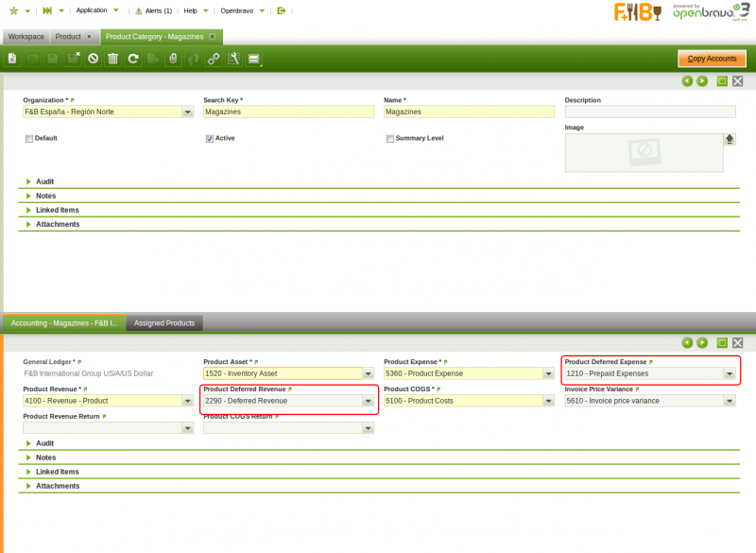Click the logout icon in top menu

pos(281,10)
